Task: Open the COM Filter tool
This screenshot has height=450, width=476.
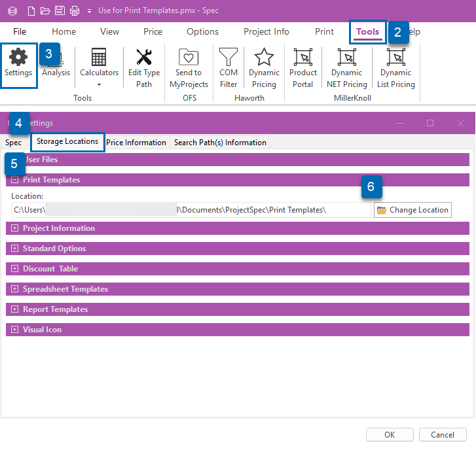Action: [x=229, y=68]
